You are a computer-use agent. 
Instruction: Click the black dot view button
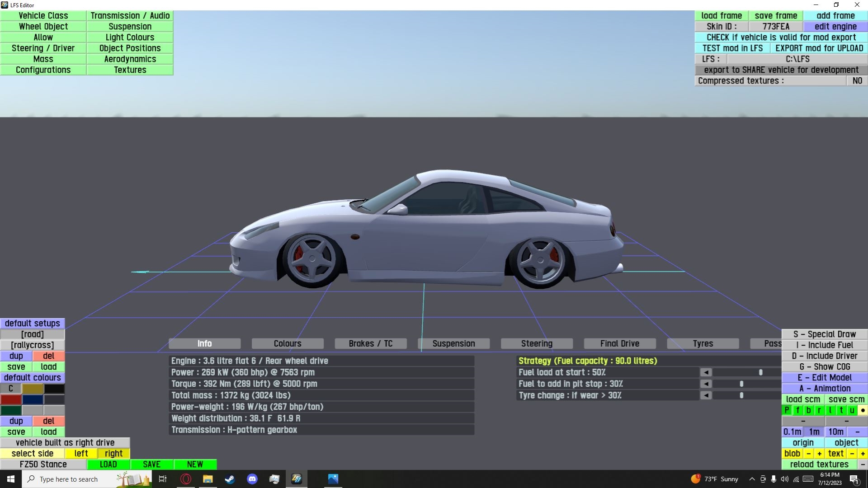coord(863,410)
